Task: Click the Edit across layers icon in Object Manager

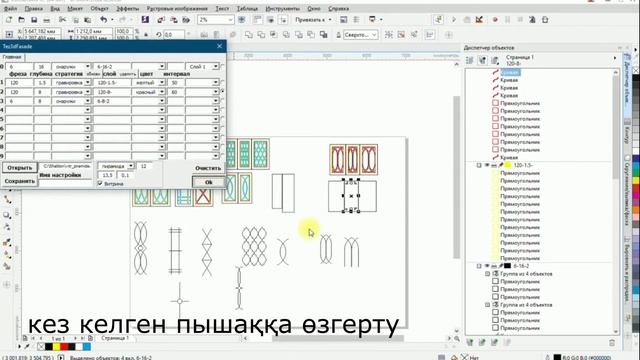Action: (x=482, y=60)
